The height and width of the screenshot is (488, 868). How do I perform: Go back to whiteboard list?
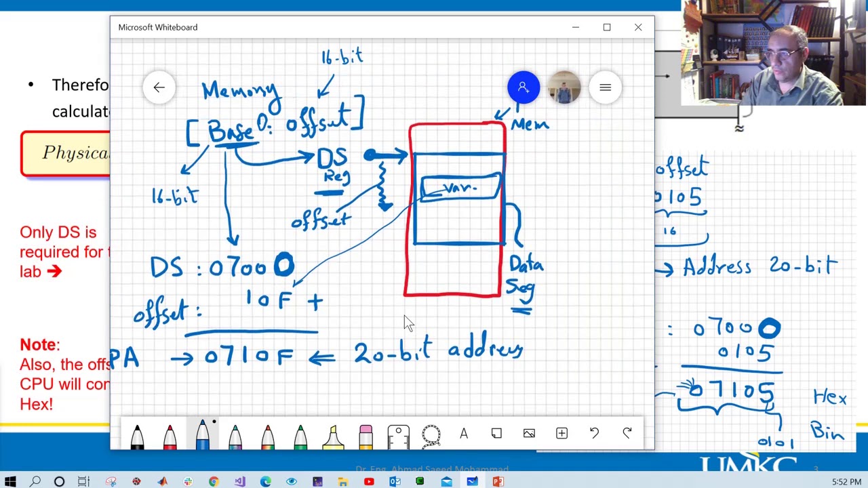tap(159, 87)
